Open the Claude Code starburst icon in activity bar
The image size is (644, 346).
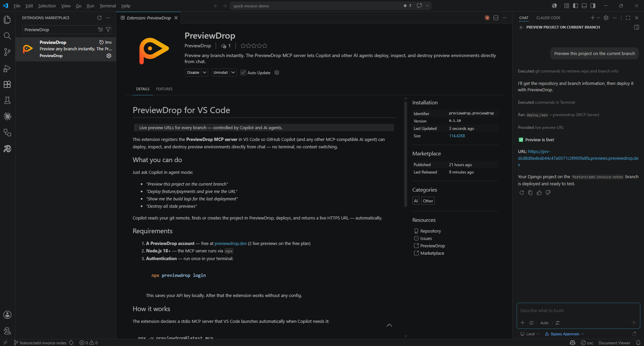click(x=7, y=116)
